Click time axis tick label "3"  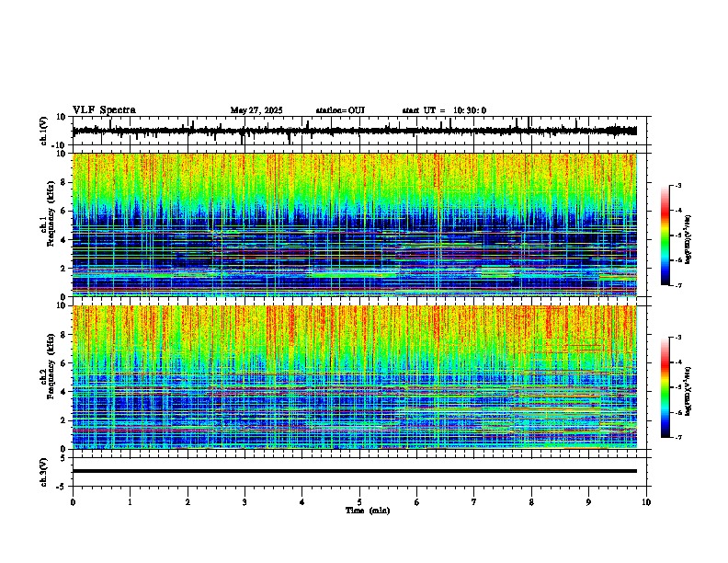pyautogui.click(x=245, y=502)
